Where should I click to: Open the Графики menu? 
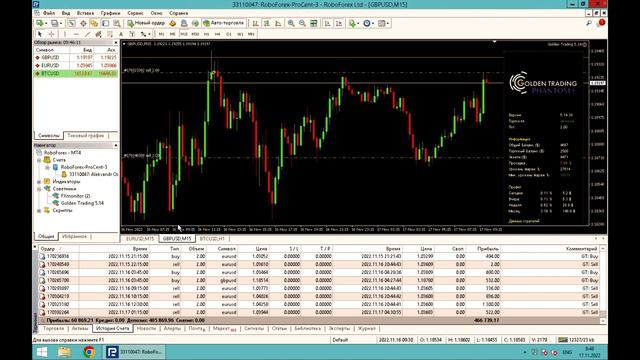tap(110, 13)
